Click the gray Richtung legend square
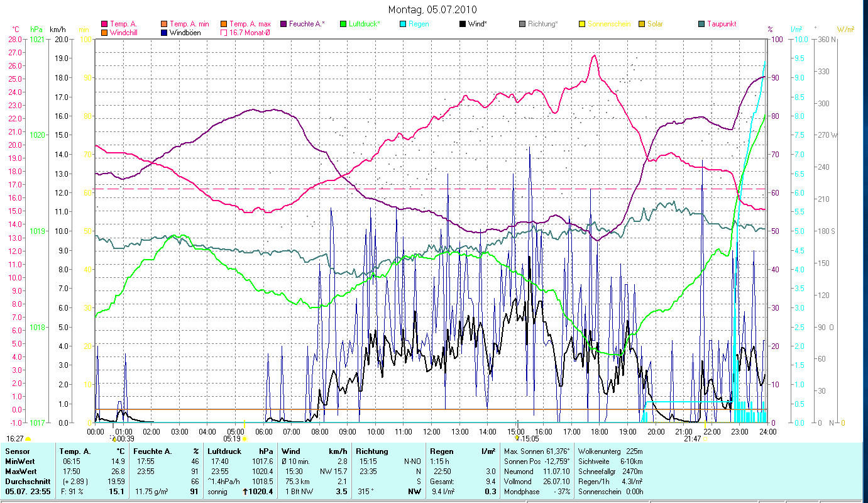Screen dimensions: 868x503 522,24
